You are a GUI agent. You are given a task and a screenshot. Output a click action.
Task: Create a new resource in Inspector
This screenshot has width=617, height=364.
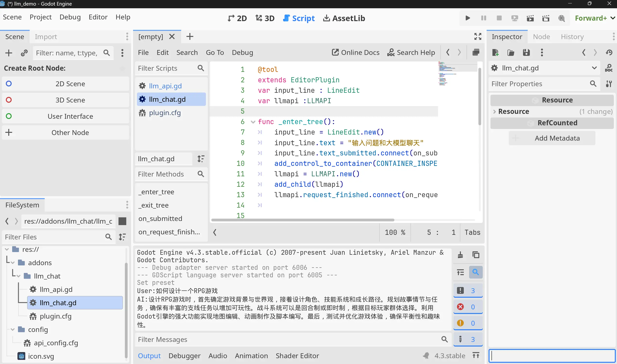click(495, 52)
